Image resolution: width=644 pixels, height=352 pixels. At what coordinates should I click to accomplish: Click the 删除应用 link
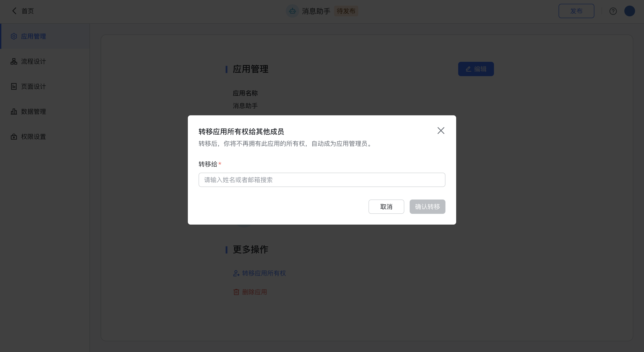click(x=254, y=292)
